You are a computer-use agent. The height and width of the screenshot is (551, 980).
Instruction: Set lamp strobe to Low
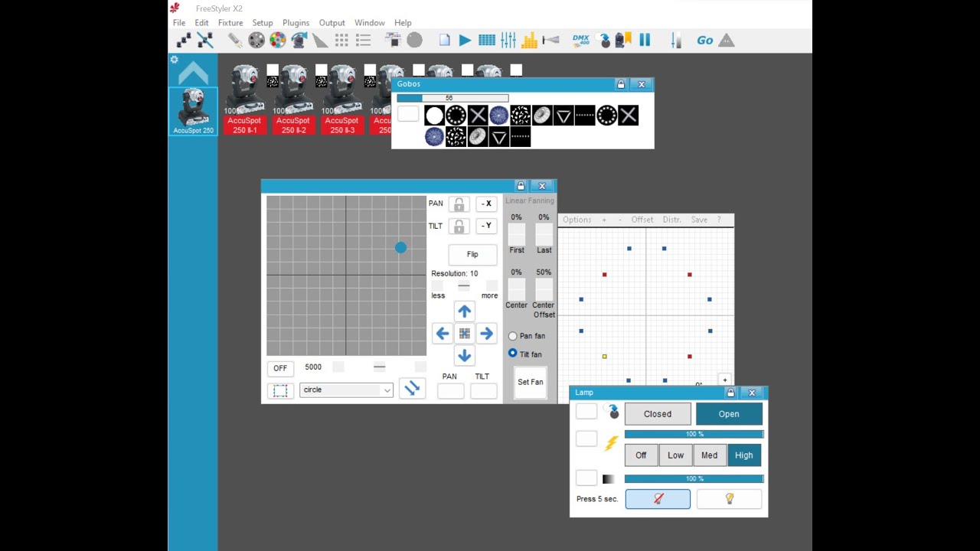coord(675,455)
